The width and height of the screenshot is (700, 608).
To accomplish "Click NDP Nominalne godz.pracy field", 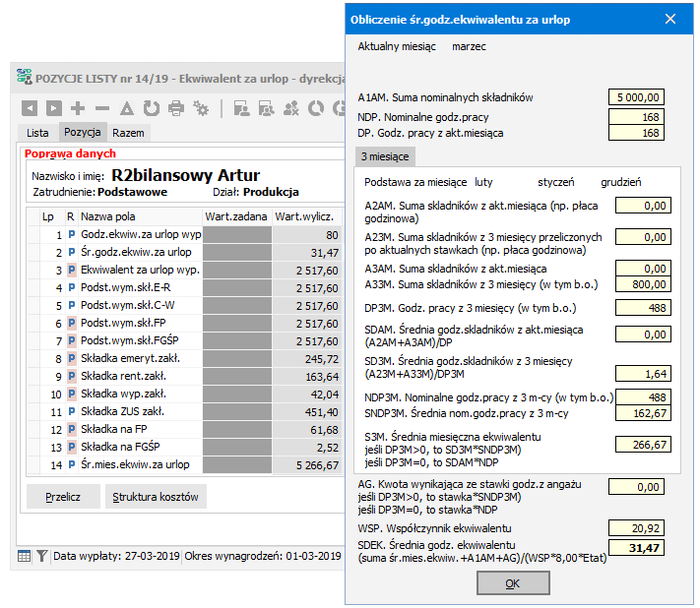I will click(x=636, y=117).
